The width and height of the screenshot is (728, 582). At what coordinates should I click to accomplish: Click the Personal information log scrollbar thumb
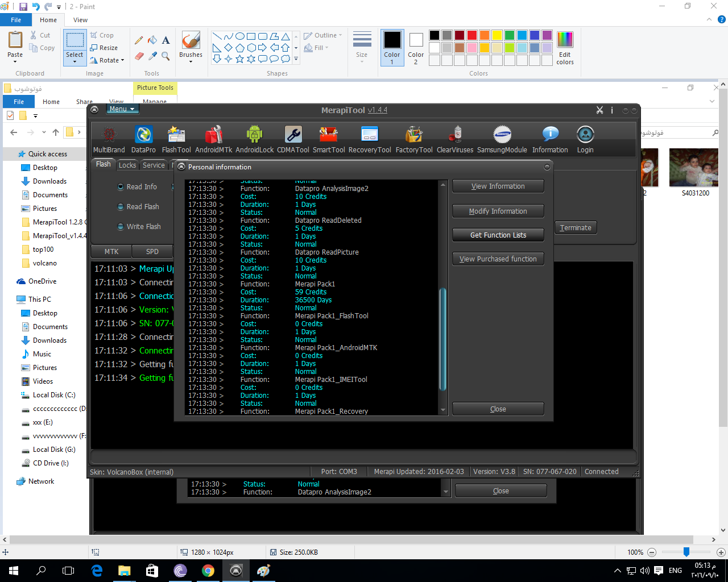443,339
